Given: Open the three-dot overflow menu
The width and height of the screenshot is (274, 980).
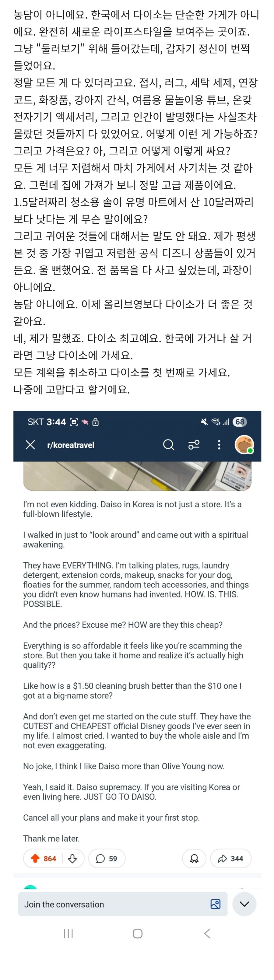Looking at the screenshot, I should pos(219,445).
